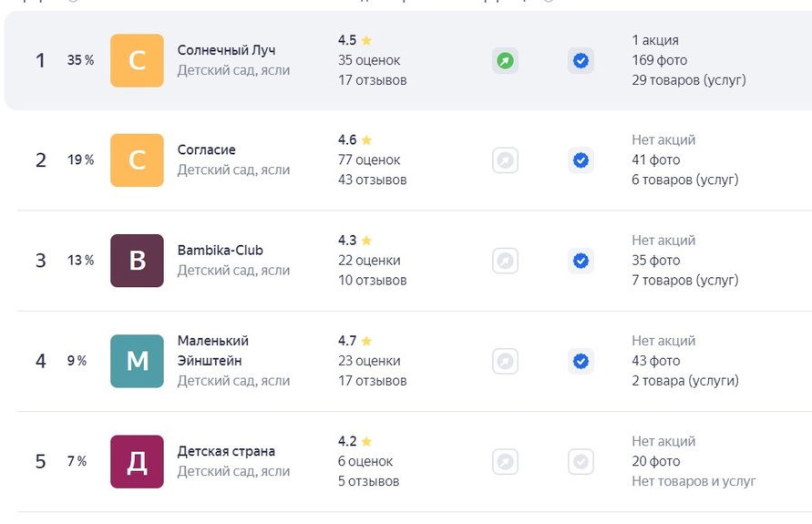812x524 pixels.
Task: Click the 1 акция text for Солнечный Луч
Action: pos(655,40)
